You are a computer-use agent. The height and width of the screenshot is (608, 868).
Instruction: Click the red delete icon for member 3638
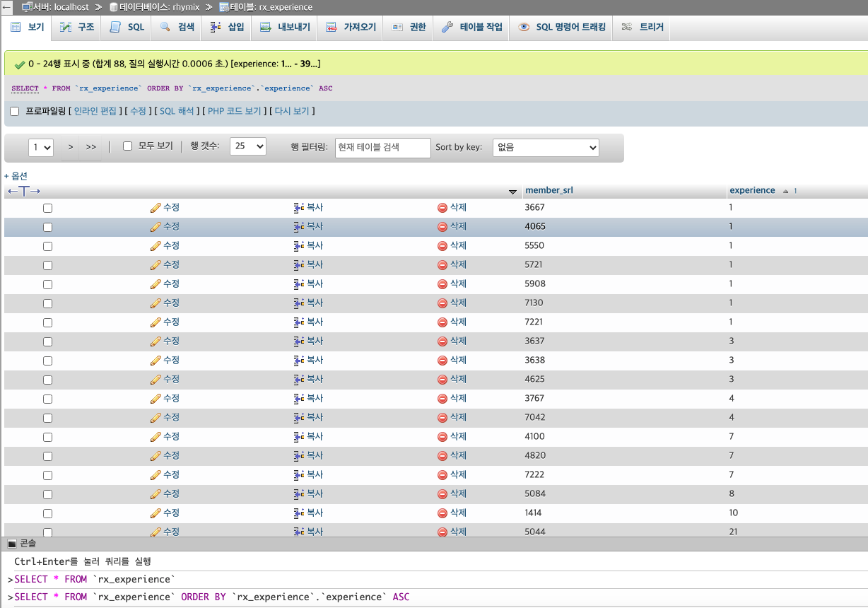pyautogui.click(x=442, y=361)
